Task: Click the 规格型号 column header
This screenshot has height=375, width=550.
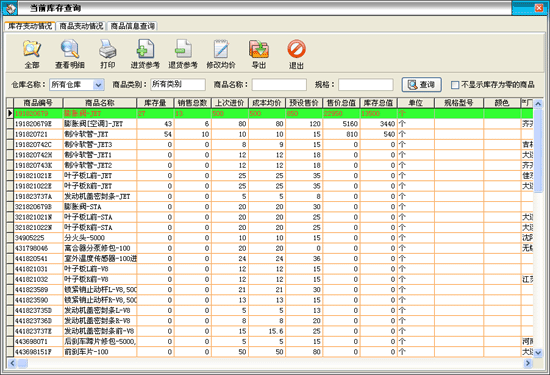Action: [459, 103]
